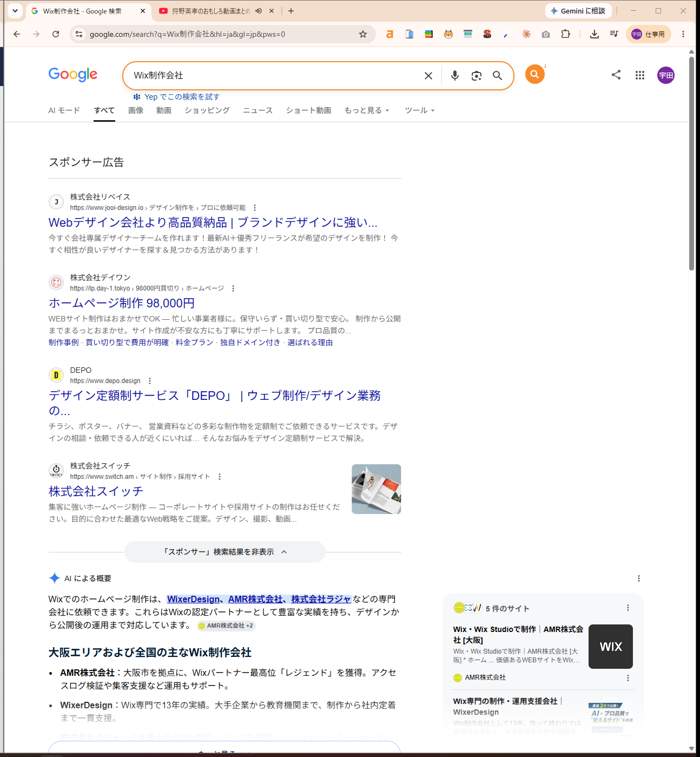
Task: Open the 仕事用 profile chip
Action: coord(649,34)
